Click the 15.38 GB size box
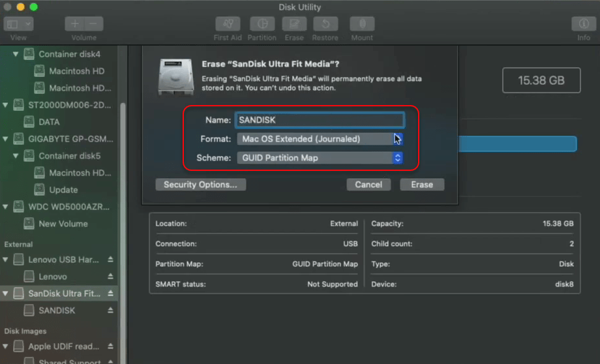Image resolution: width=600 pixels, height=364 pixels. pos(541,80)
